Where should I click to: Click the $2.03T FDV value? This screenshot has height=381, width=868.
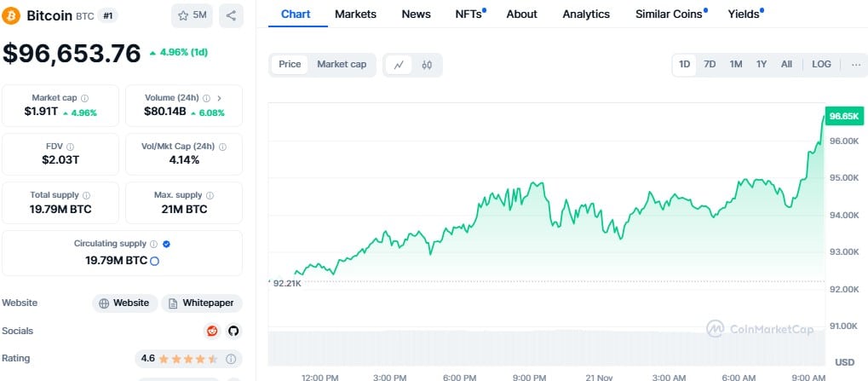(60, 160)
